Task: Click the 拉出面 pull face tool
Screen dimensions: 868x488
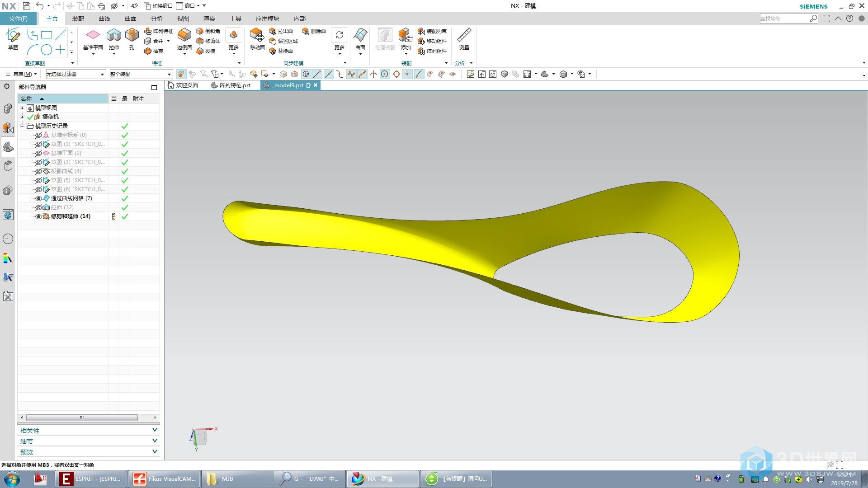Action: click(x=281, y=31)
